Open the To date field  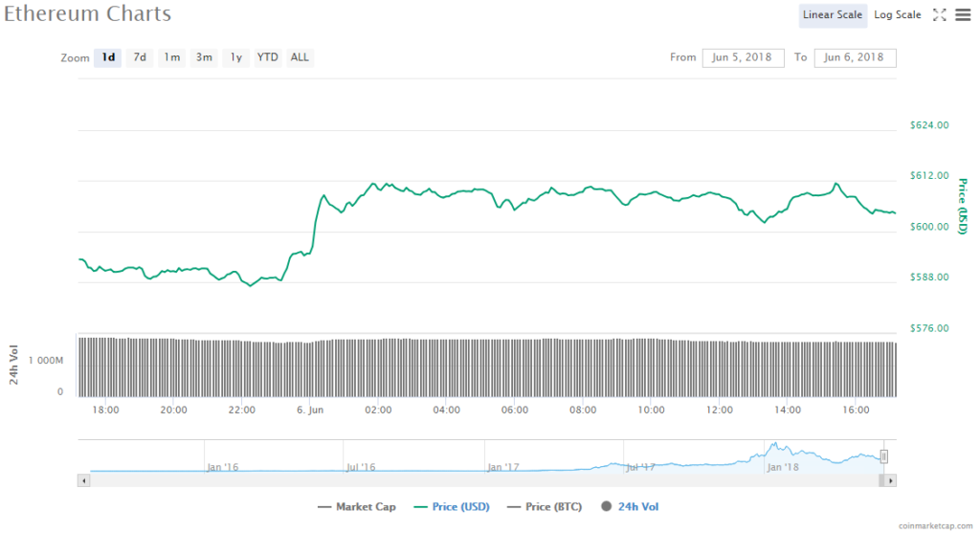[855, 57]
